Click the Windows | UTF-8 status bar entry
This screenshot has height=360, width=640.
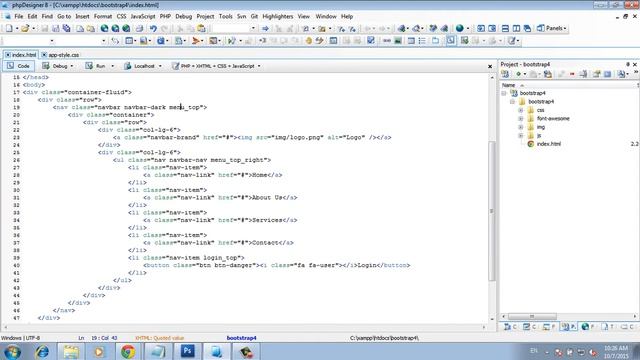click(20, 338)
